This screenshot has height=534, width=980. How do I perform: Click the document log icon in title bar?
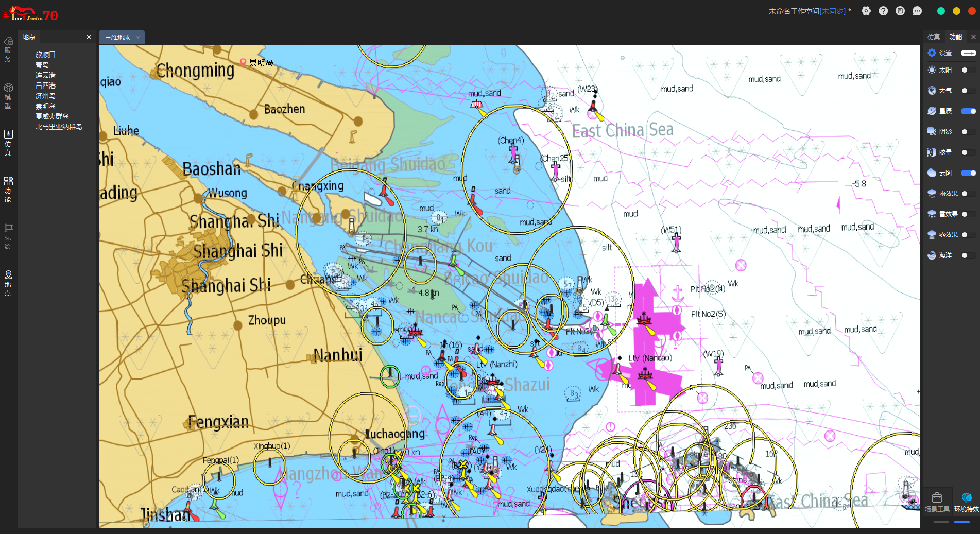point(900,11)
